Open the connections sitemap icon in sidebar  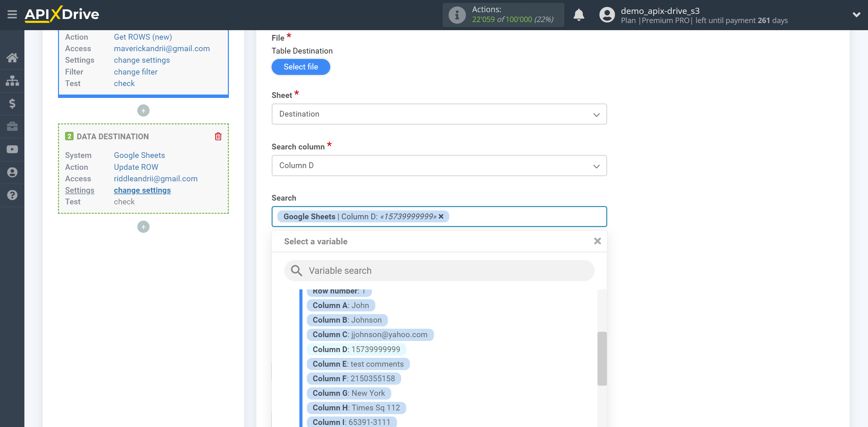pos(12,81)
